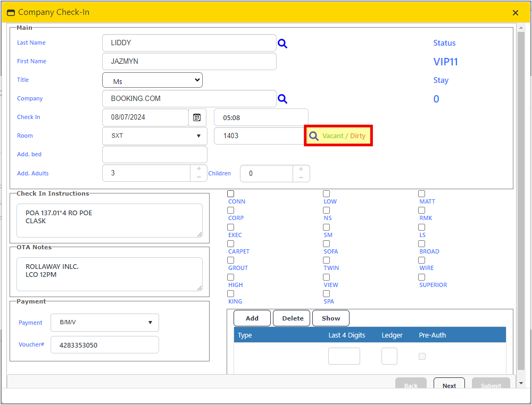Click the Last Name field LIDDY
The image size is (532, 405).
[x=189, y=43]
